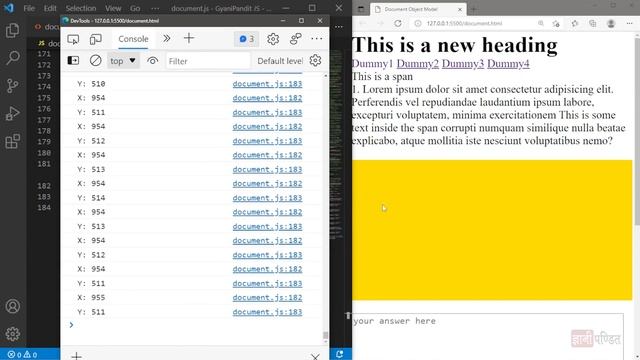Screen dimensions: 640x360
Task: Open VS Code editor more actions ellipsis
Action: (x=339, y=27)
